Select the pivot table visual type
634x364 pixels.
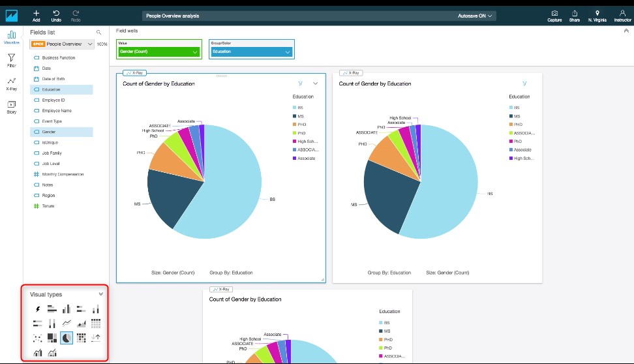click(96, 323)
